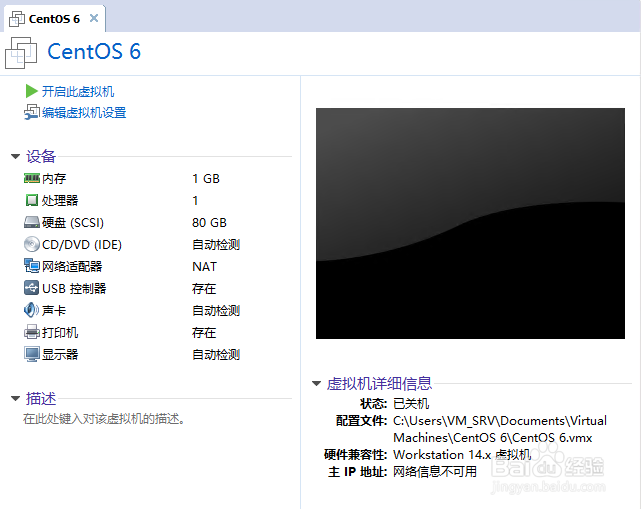Open the 编辑虚拟机设置 link
Viewport: 641px width, 509px height.
click(x=84, y=112)
